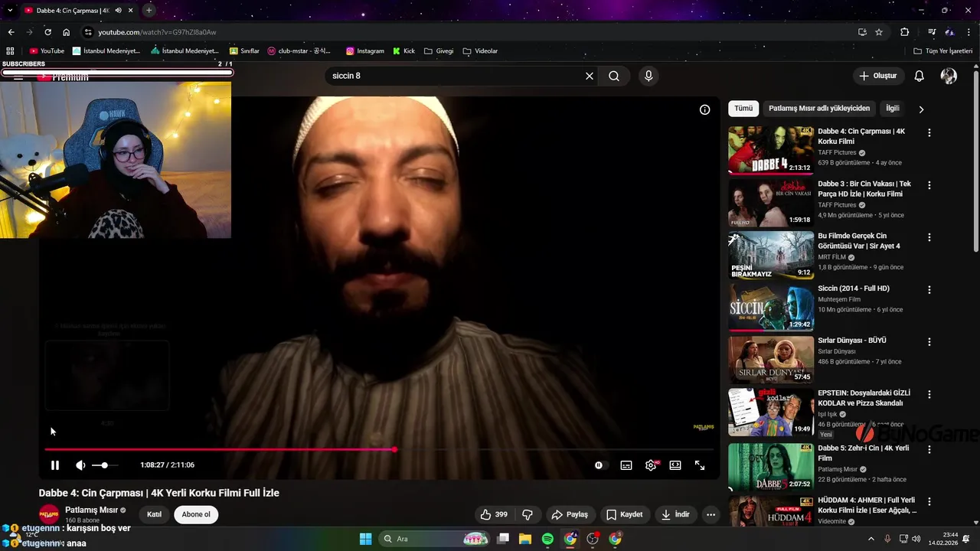Viewport: 980px width, 551px height.
Task: Open the Dabbe 4 recommended video thumbnail
Action: (x=771, y=150)
